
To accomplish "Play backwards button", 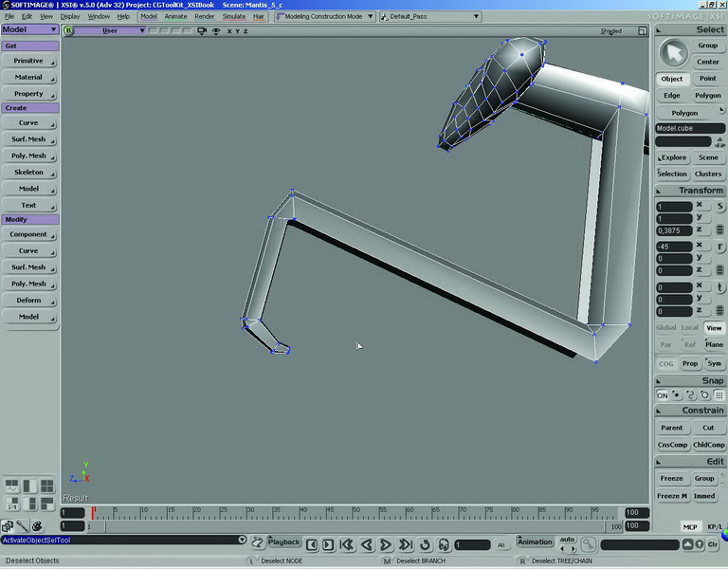I will (366, 544).
